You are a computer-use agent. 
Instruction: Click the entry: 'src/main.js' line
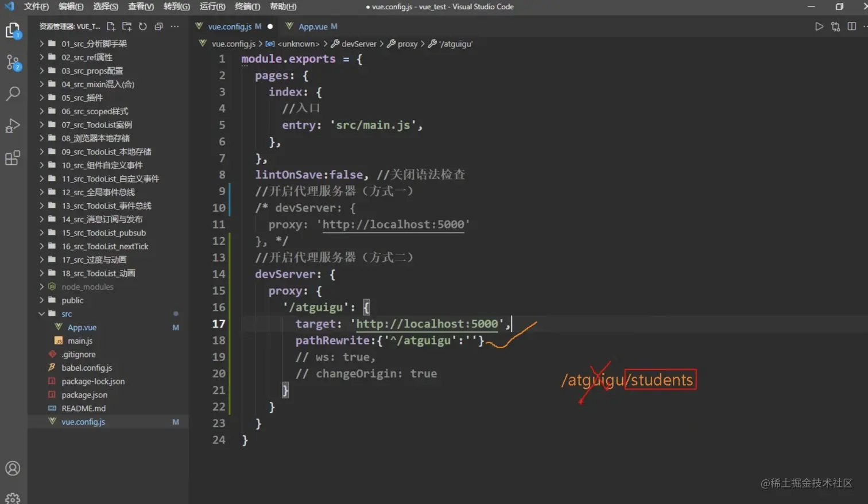[352, 125]
